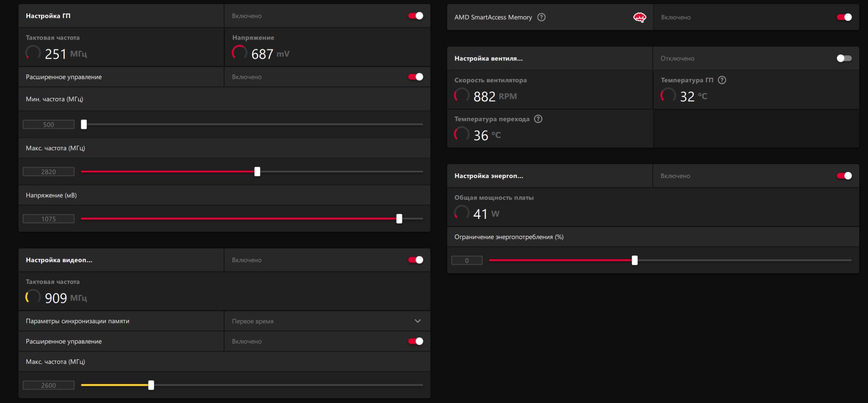
Task: Click the red brain SmartAccess Memory icon
Action: tap(640, 17)
